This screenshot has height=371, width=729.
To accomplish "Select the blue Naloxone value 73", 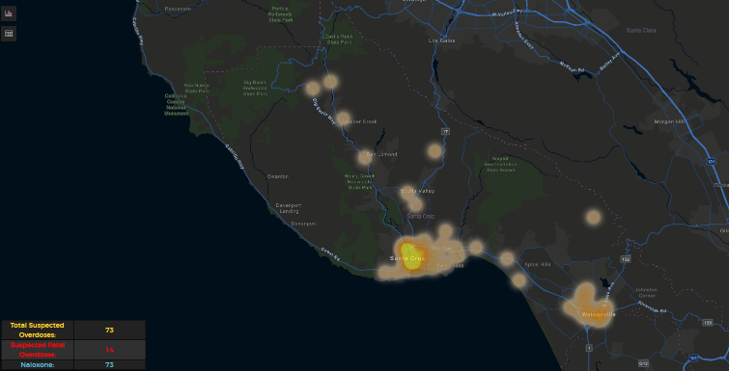I will (x=109, y=364).
